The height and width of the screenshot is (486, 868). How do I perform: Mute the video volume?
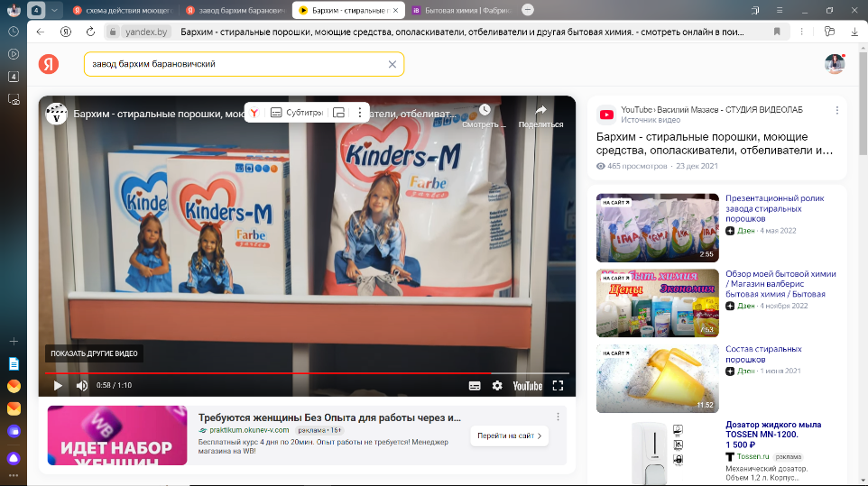pyautogui.click(x=82, y=385)
